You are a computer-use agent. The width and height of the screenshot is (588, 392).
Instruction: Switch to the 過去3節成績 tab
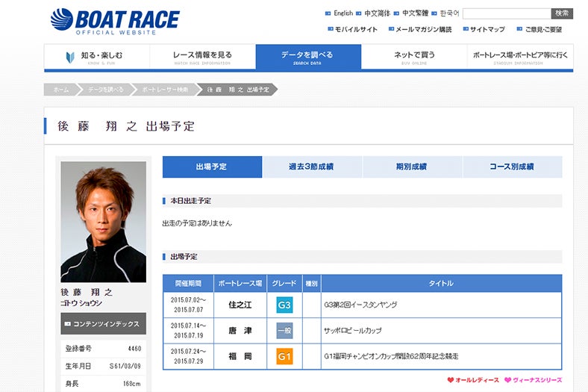point(312,167)
